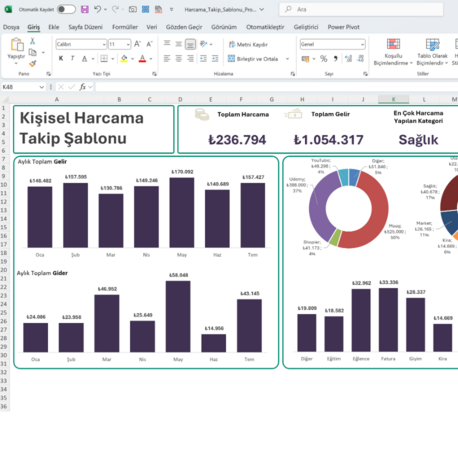
Task: Click the decrease indent icon
Action: (203, 59)
